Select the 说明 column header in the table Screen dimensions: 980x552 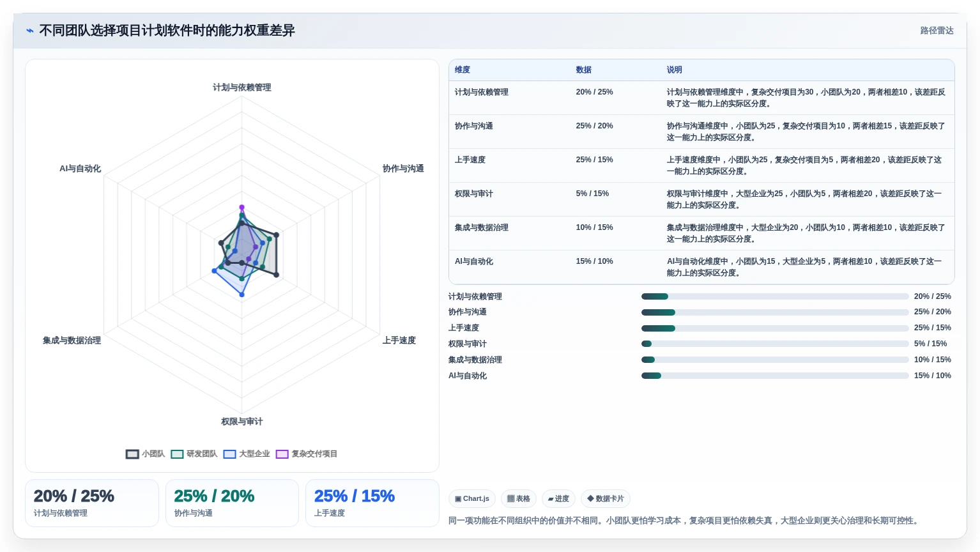tap(674, 70)
